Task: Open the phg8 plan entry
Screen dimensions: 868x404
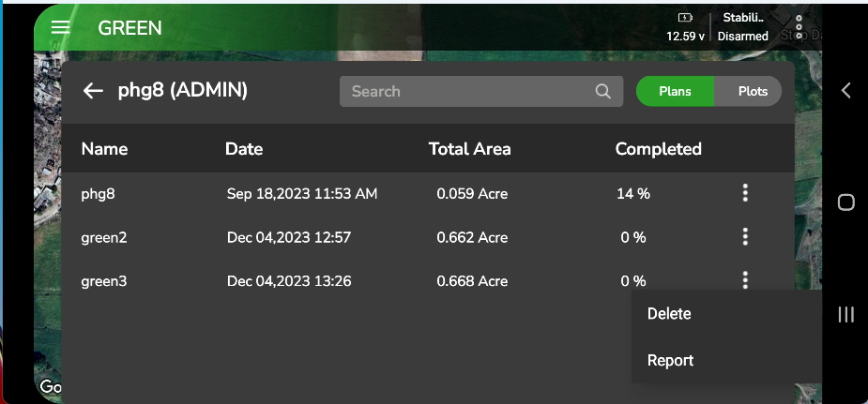Action: click(x=98, y=194)
